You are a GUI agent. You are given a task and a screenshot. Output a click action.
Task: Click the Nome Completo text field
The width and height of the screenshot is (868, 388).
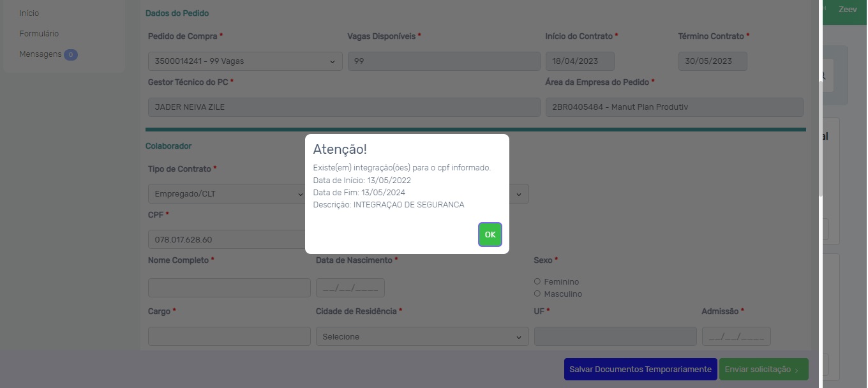pos(229,288)
